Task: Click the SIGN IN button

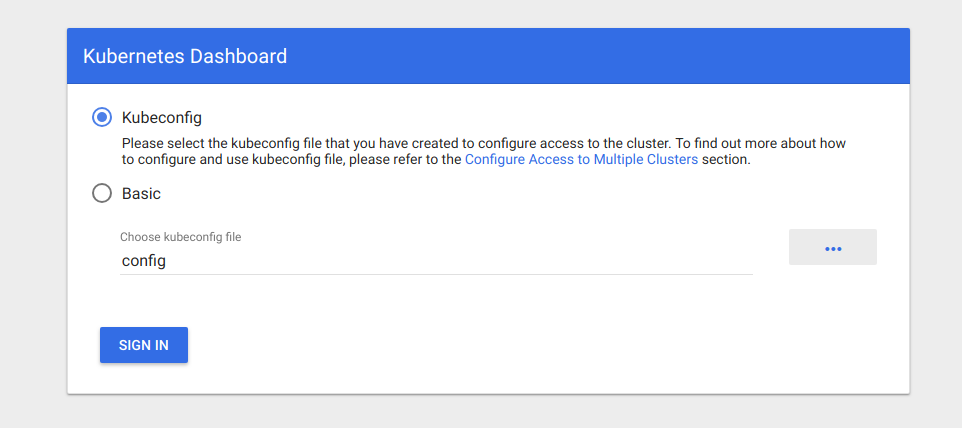Action: (144, 345)
